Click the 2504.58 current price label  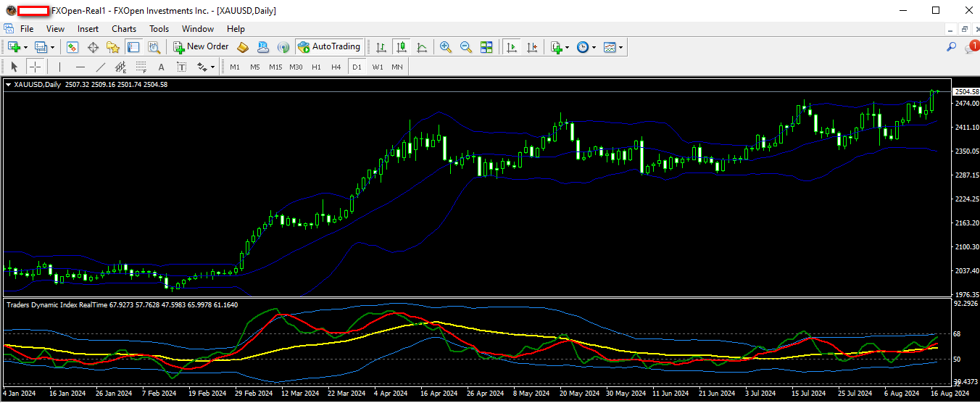[x=966, y=92]
